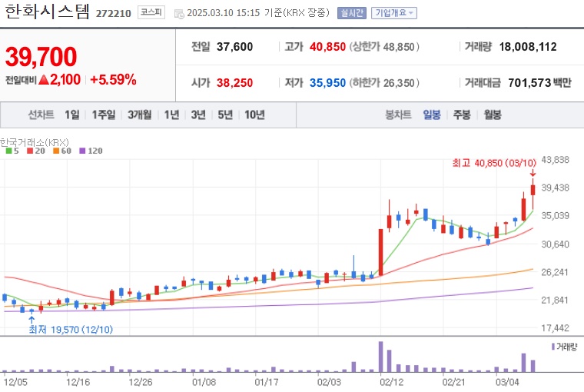Click the 12/05 date label on axis
Screen dimensions: 584x392
[x=15, y=382]
